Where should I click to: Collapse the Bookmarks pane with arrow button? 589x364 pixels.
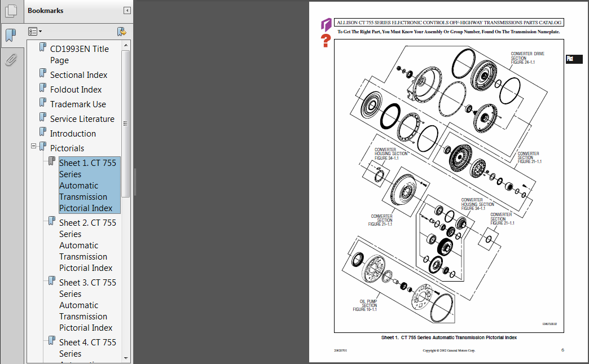point(127,11)
